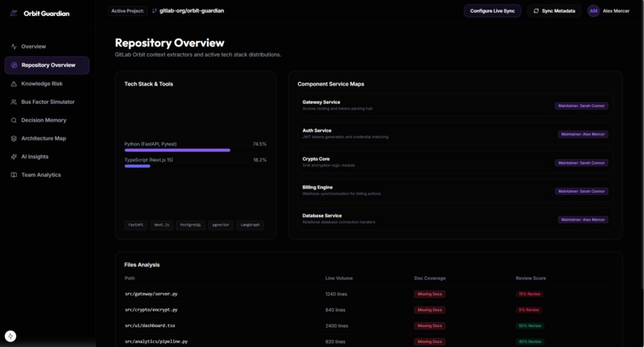Open the Knowledge Risk page
This screenshot has height=347, width=644.
(47, 83)
